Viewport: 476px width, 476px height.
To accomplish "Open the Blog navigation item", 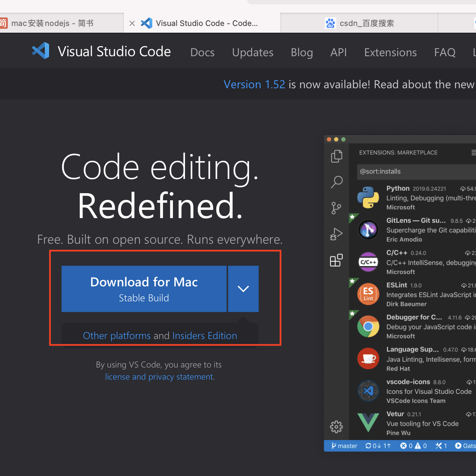I will (302, 52).
